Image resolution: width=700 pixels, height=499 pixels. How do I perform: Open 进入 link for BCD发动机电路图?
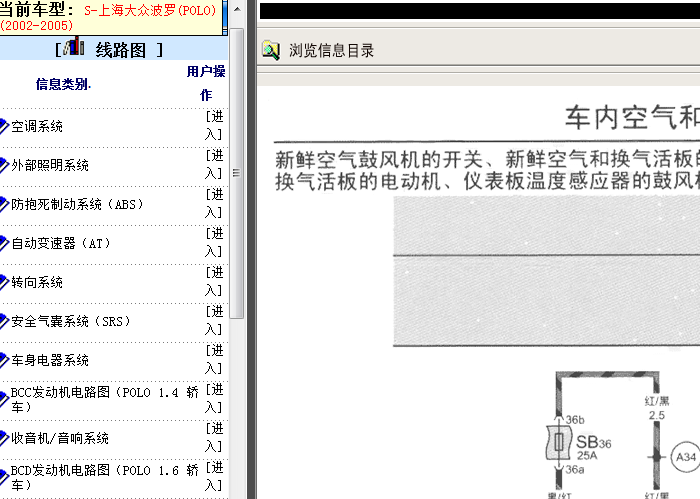214,476
